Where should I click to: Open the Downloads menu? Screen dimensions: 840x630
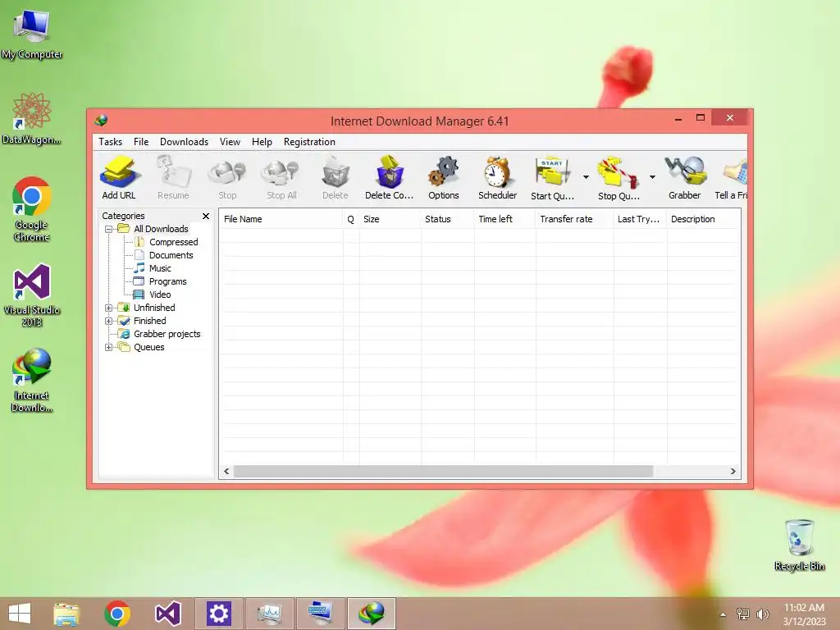tap(184, 142)
